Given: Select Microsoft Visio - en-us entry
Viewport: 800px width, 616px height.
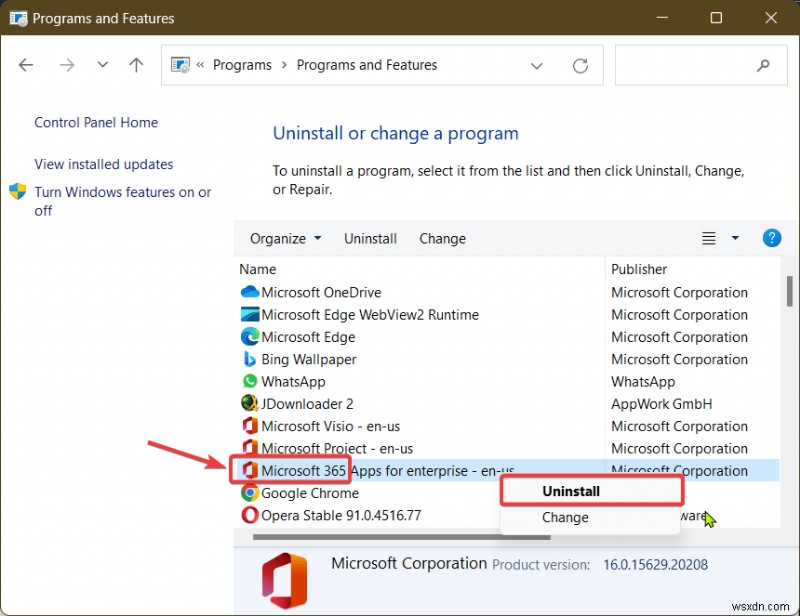Looking at the screenshot, I should click(x=331, y=426).
